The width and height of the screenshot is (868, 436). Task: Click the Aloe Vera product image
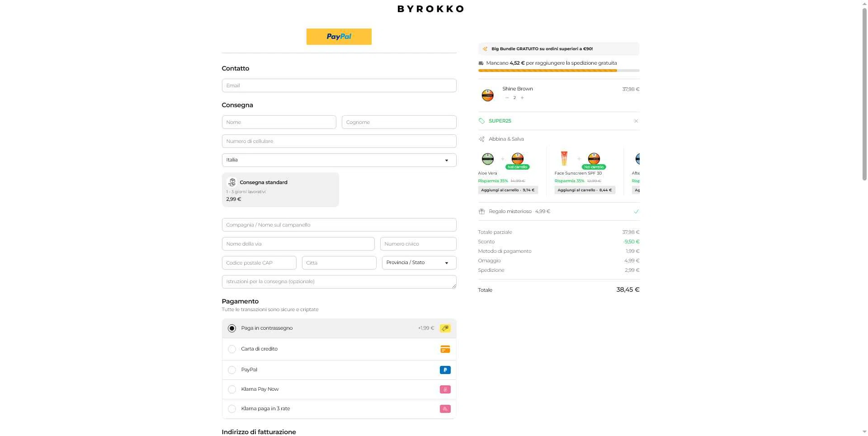click(x=488, y=159)
